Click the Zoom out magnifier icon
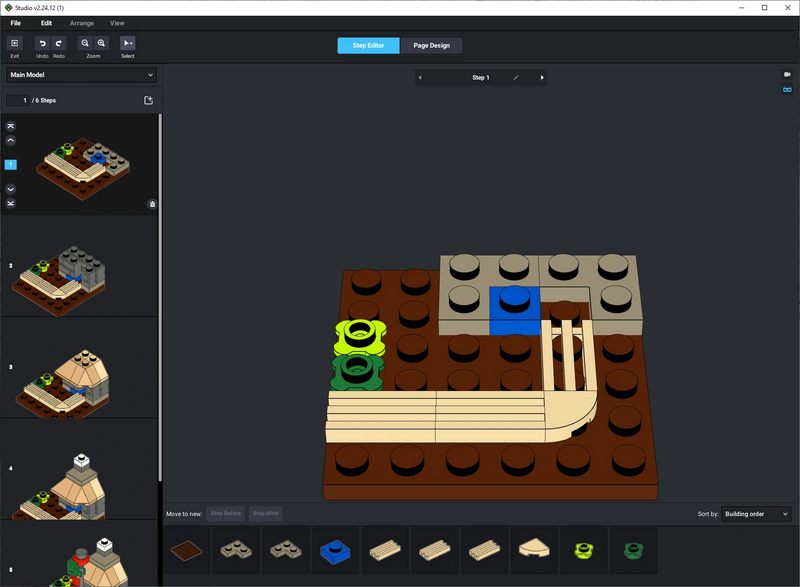 click(85, 44)
